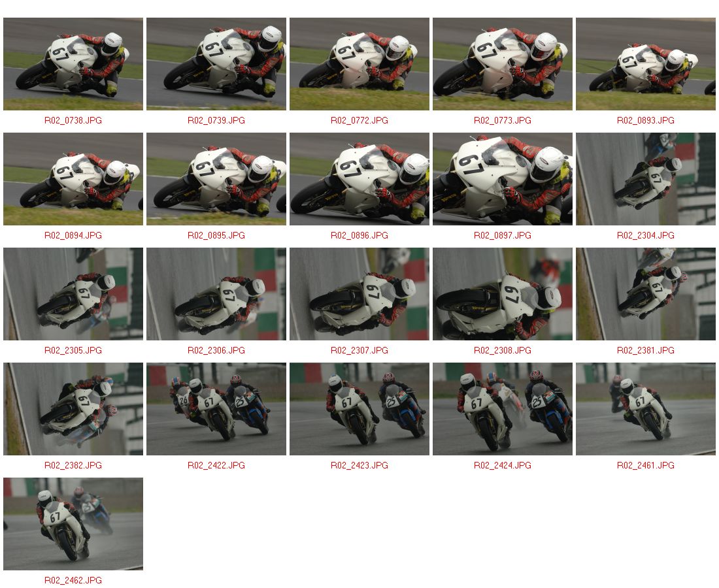719x588 pixels.
Task: Select the R02_2306.JPG link
Action: (x=216, y=351)
